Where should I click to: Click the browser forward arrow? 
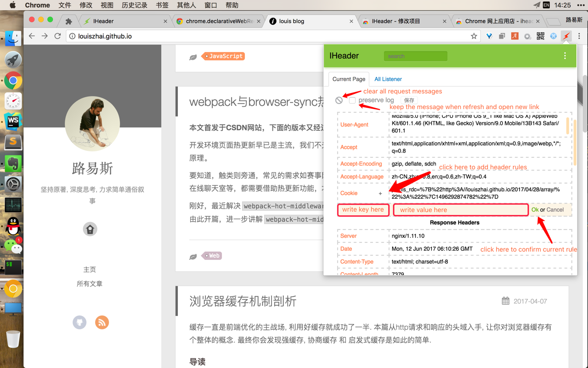coord(45,36)
